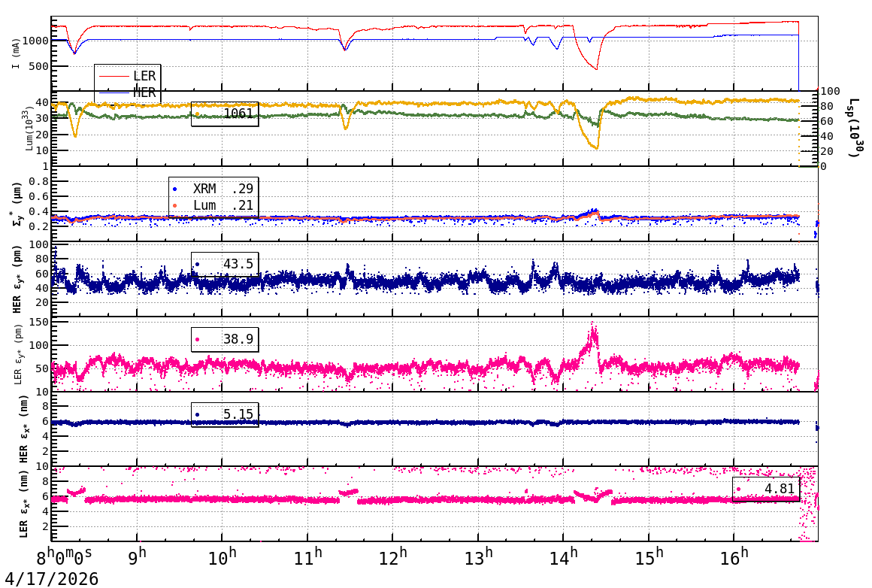
Task: Click the Lum .21 legend entry
Action: [213, 205]
